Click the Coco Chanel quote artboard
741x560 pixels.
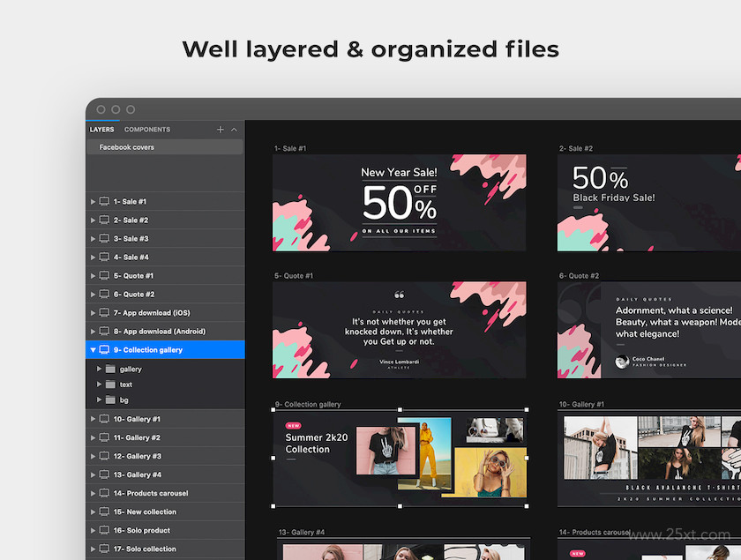649,330
